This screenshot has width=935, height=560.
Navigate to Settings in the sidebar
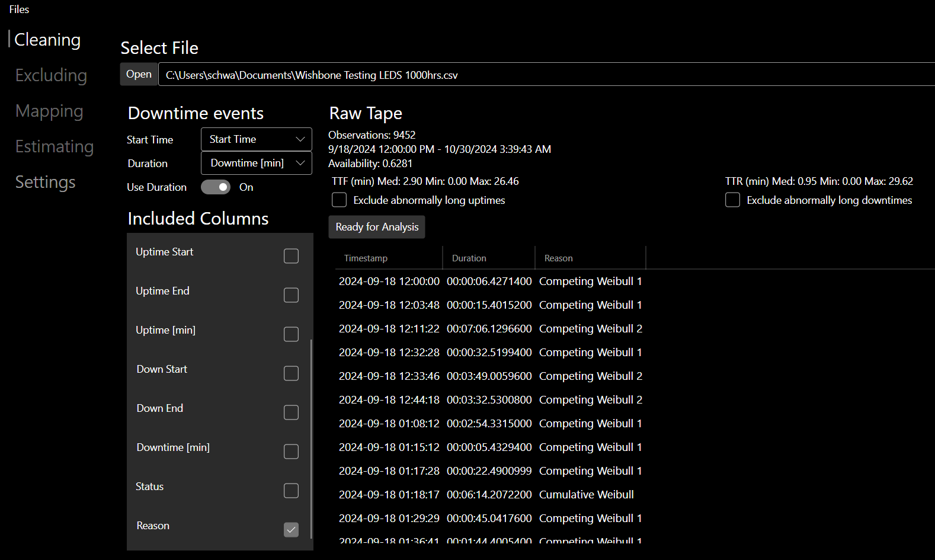45,182
